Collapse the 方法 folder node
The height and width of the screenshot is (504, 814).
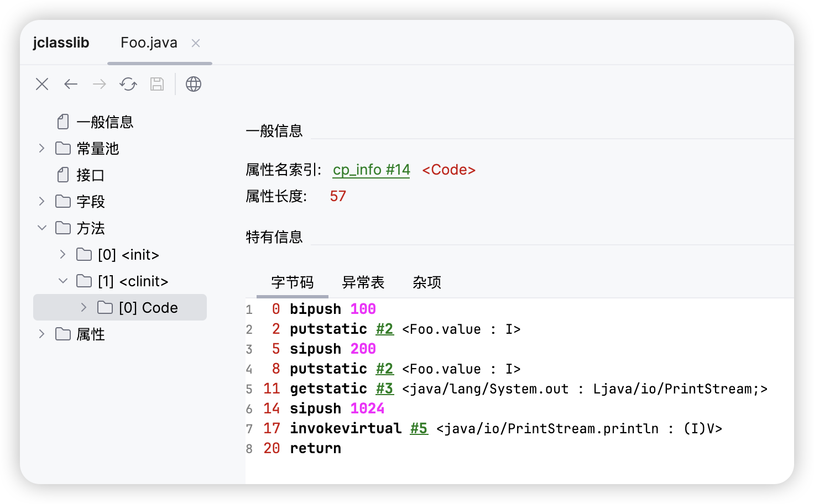pos(41,228)
